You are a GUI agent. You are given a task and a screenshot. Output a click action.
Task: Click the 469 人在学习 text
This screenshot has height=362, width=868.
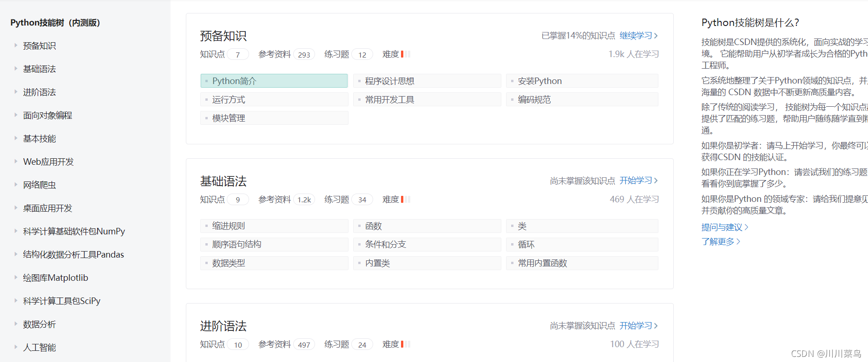(634, 200)
